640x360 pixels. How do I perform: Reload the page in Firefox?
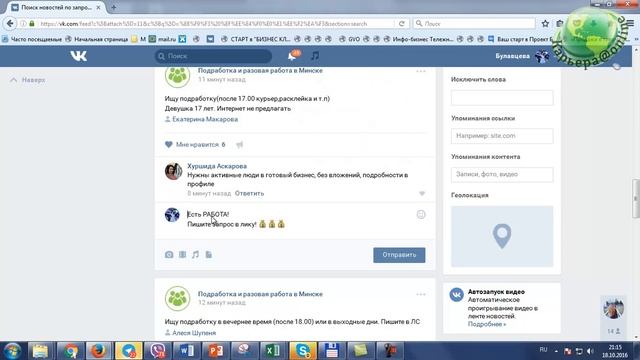402,24
